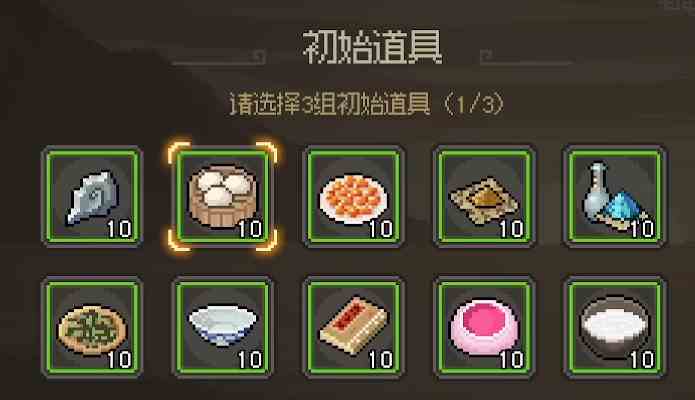Viewport: 695px width, 400px height.
Task: Choose the plate of orange shrimp
Action: [353, 197]
